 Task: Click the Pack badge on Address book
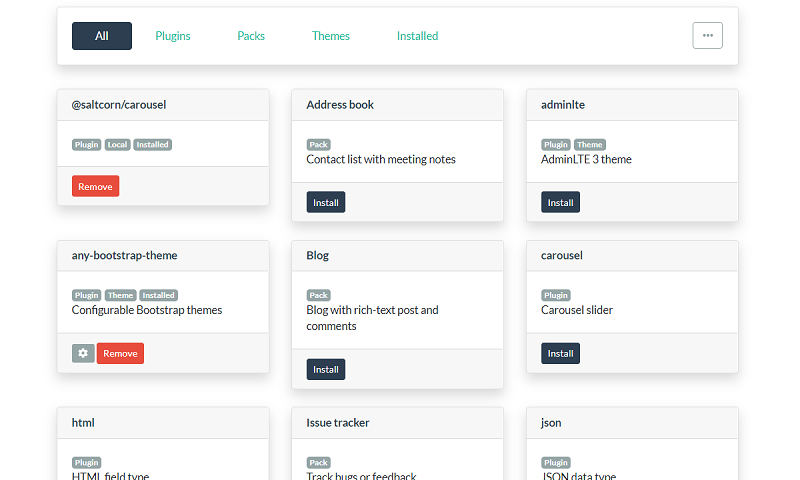click(x=318, y=145)
